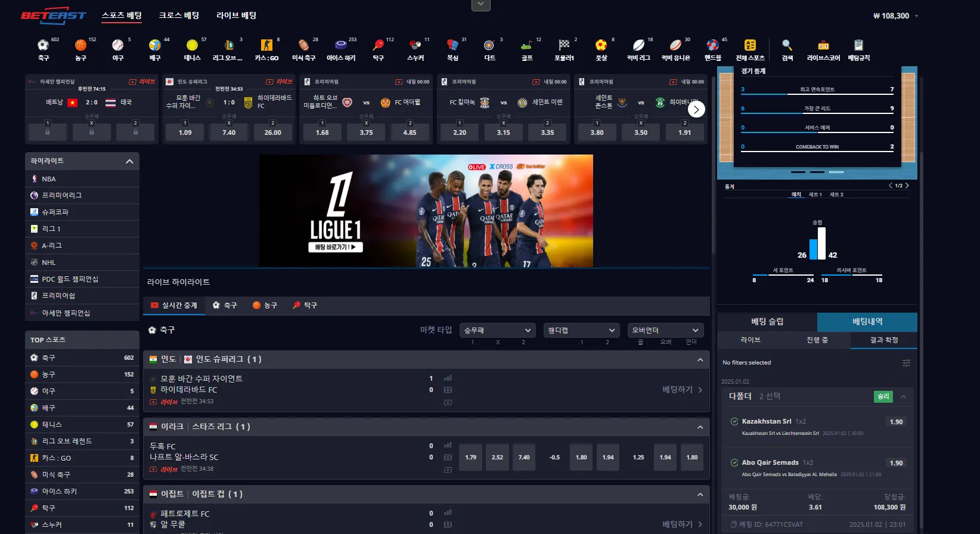
Task: Go to the previous statistics page arrow
Action: (x=891, y=186)
